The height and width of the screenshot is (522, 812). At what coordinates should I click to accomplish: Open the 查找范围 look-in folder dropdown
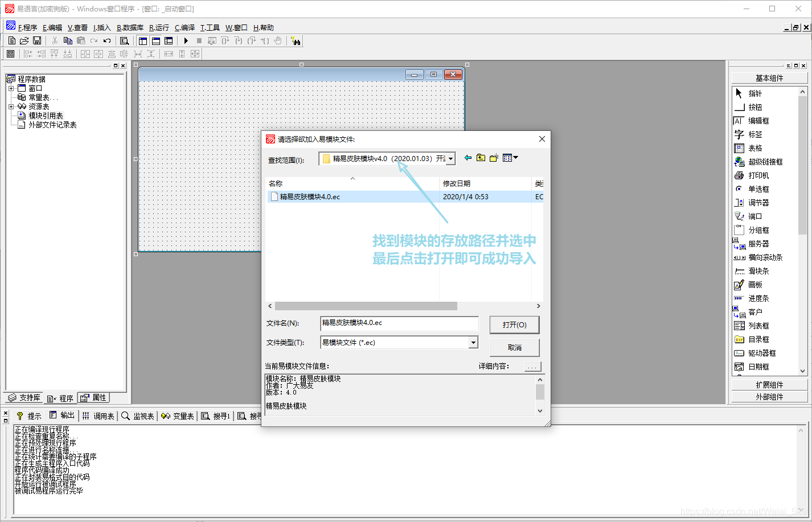click(x=451, y=159)
